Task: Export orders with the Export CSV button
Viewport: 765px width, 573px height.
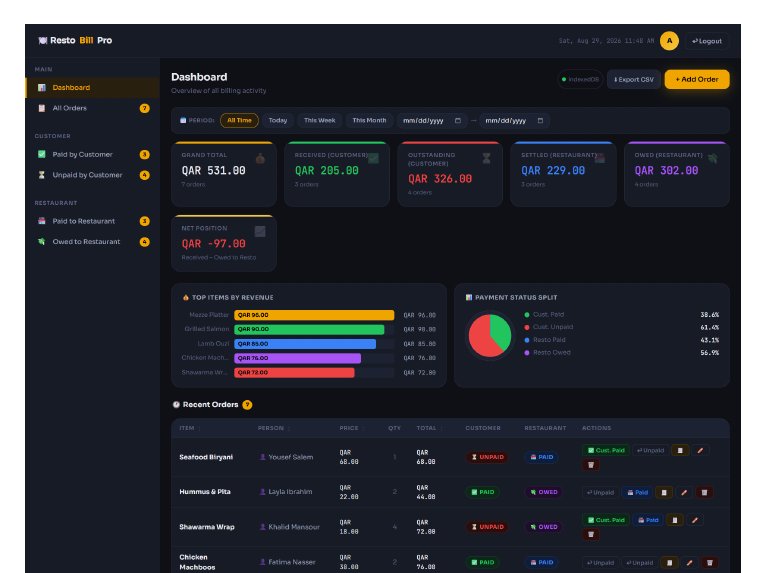Action: [x=634, y=79]
